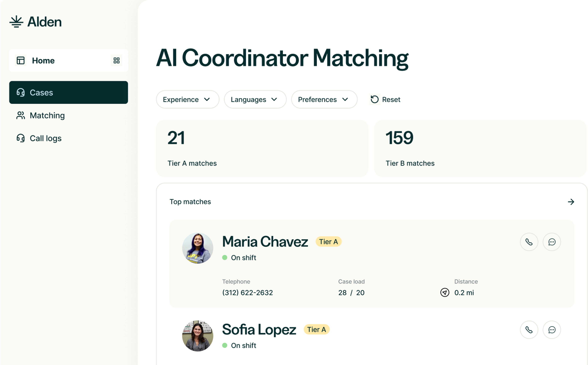Click the 159 Tier B matches card
Image resolution: width=588 pixels, height=365 pixels.
coord(480,148)
